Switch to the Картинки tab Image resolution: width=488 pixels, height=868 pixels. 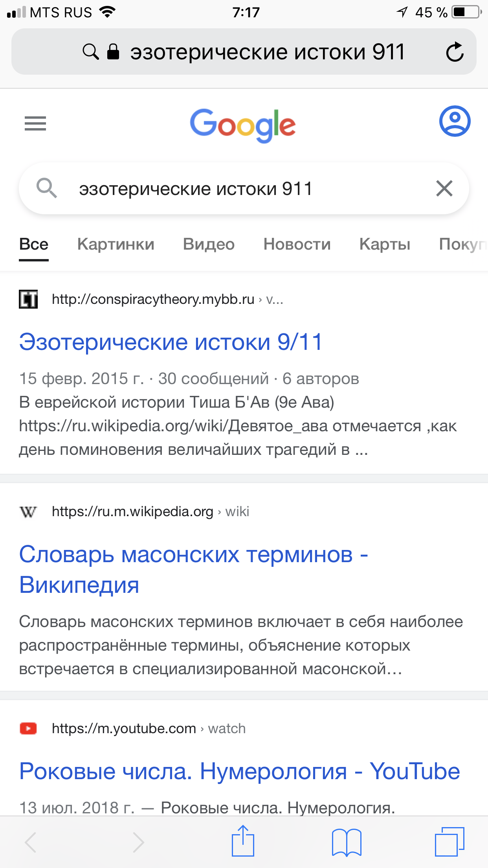pyautogui.click(x=116, y=244)
